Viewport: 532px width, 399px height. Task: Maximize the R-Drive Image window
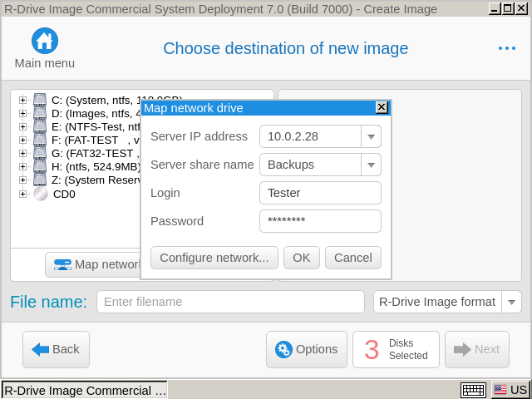[x=508, y=8]
